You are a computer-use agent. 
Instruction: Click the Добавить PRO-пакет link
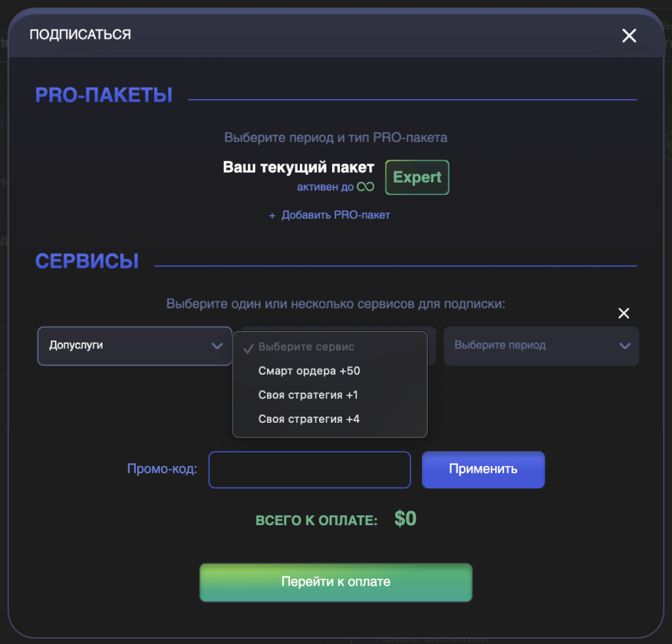(329, 215)
